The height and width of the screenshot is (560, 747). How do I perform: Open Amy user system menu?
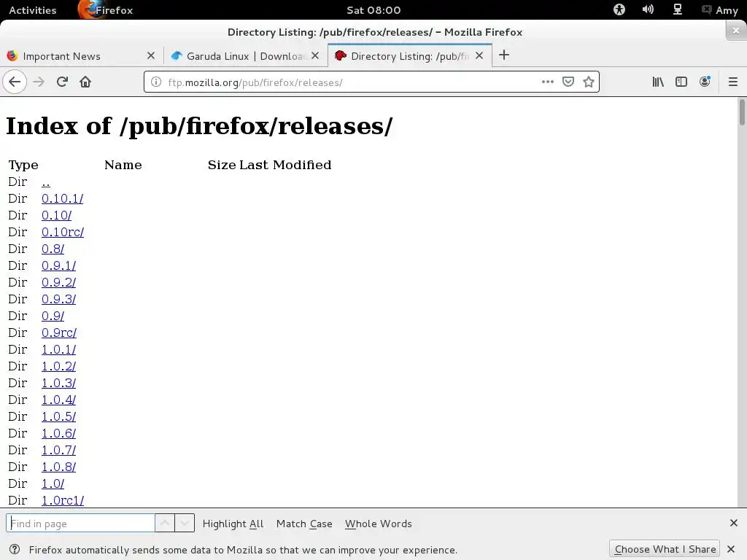[720, 10]
